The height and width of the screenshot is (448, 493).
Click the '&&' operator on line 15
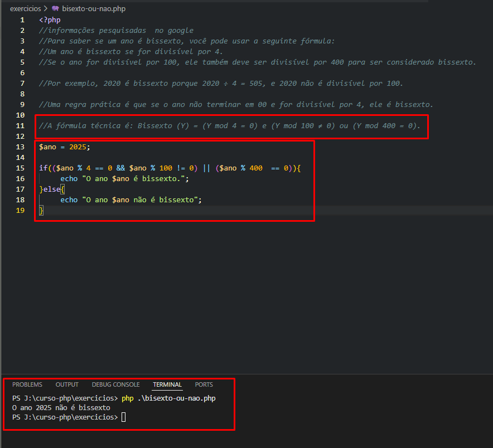click(x=120, y=168)
